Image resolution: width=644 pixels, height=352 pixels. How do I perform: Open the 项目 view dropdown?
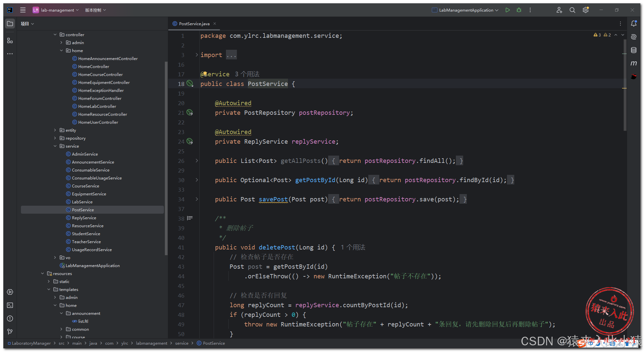pos(28,24)
